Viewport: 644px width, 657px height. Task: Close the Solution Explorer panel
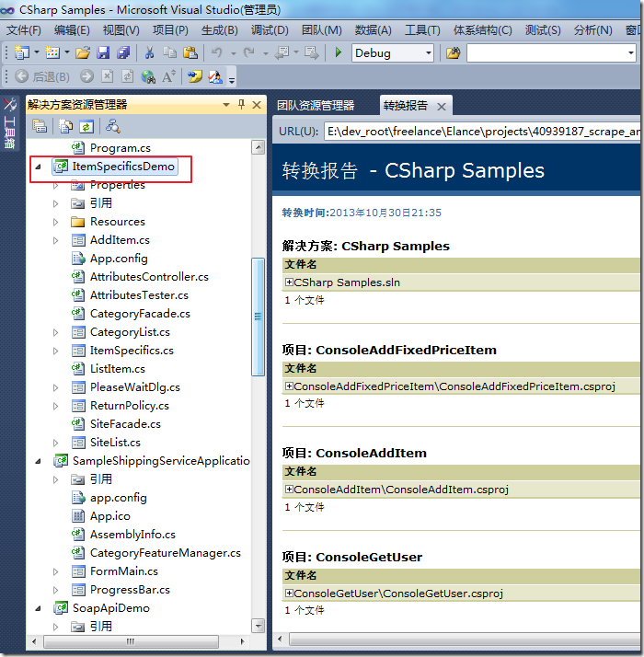pos(257,105)
